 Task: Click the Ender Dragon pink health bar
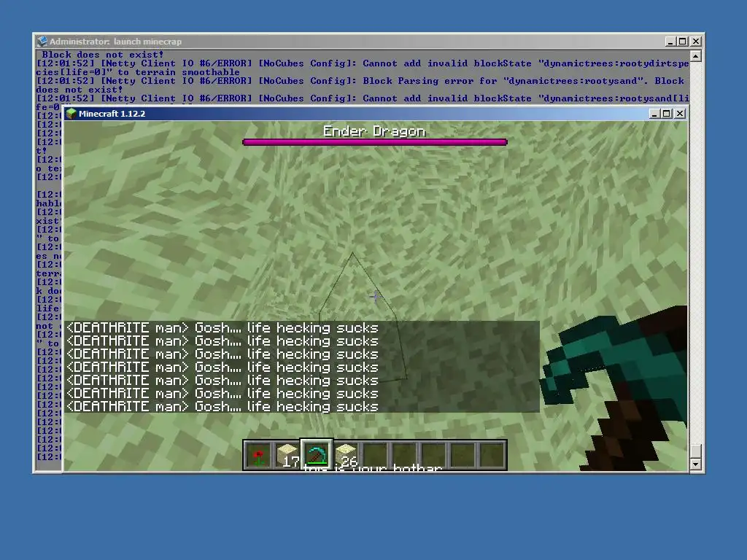click(x=374, y=142)
